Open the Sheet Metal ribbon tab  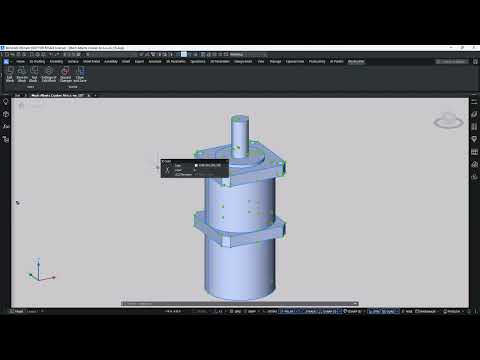click(x=91, y=62)
